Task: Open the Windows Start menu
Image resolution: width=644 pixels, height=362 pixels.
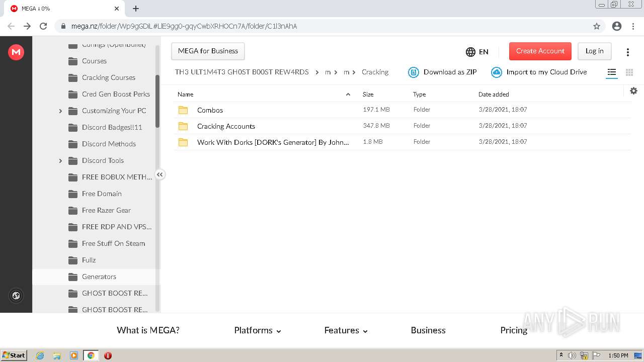Action: [x=14, y=355]
